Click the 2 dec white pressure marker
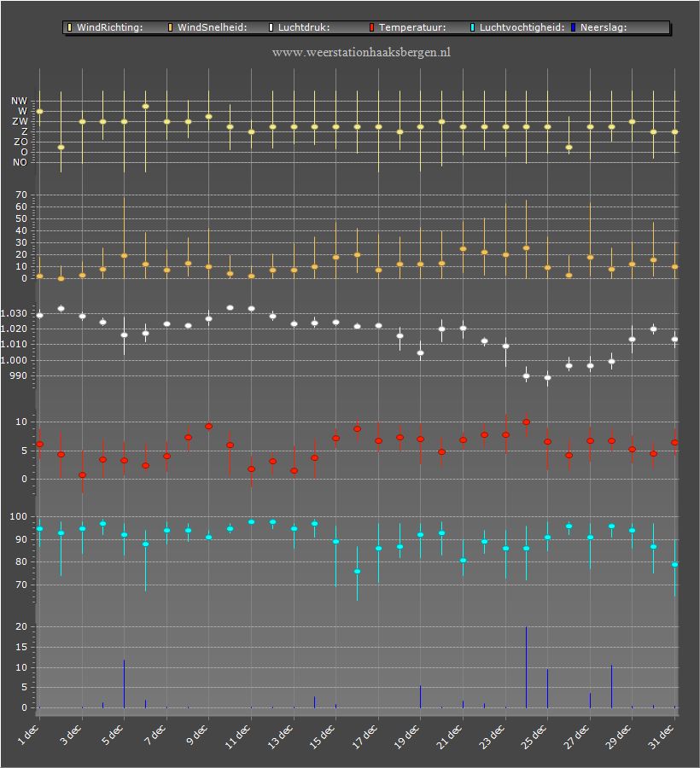Screen dimensions: 700x768 (x=61, y=309)
